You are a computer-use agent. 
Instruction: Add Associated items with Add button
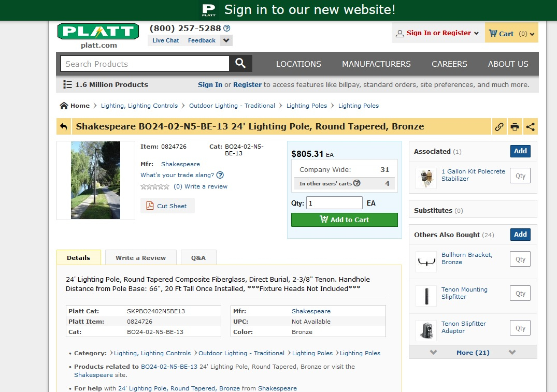[x=520, y=151]
